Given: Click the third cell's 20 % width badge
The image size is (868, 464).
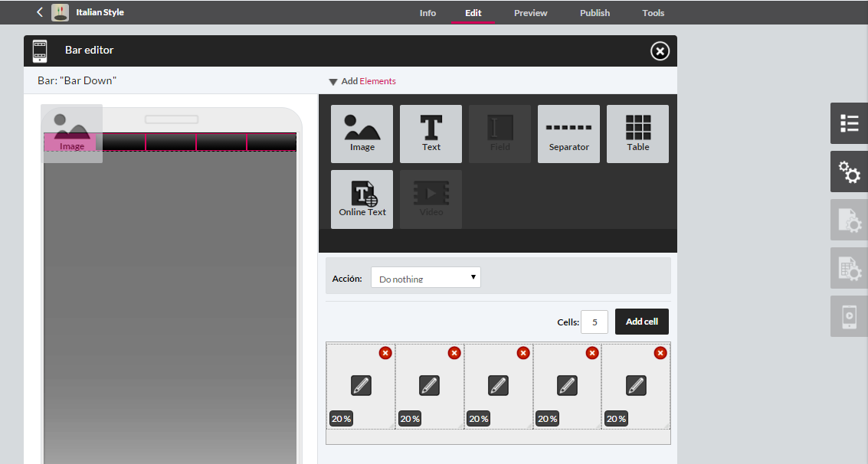Looking at the screenshot, I should [478, 419].
